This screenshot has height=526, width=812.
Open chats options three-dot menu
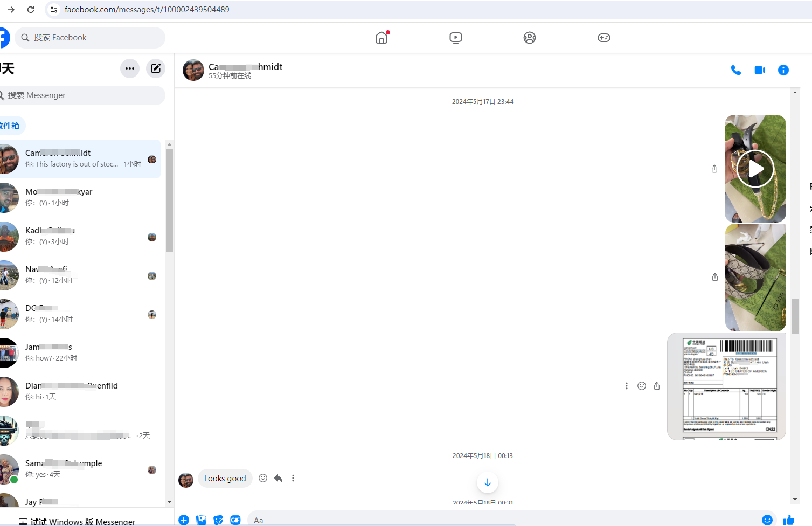tap(130, 68)
